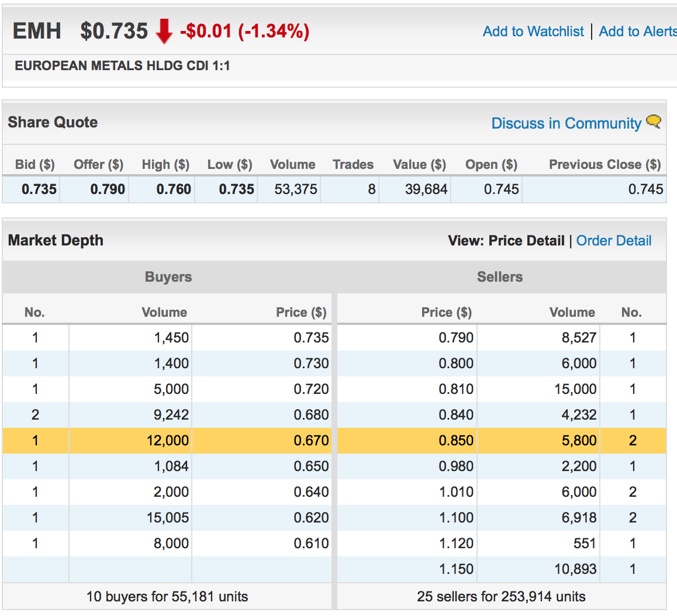Click the Offer ($) column header
Screen dimensions: 677x616
point(98,164)
